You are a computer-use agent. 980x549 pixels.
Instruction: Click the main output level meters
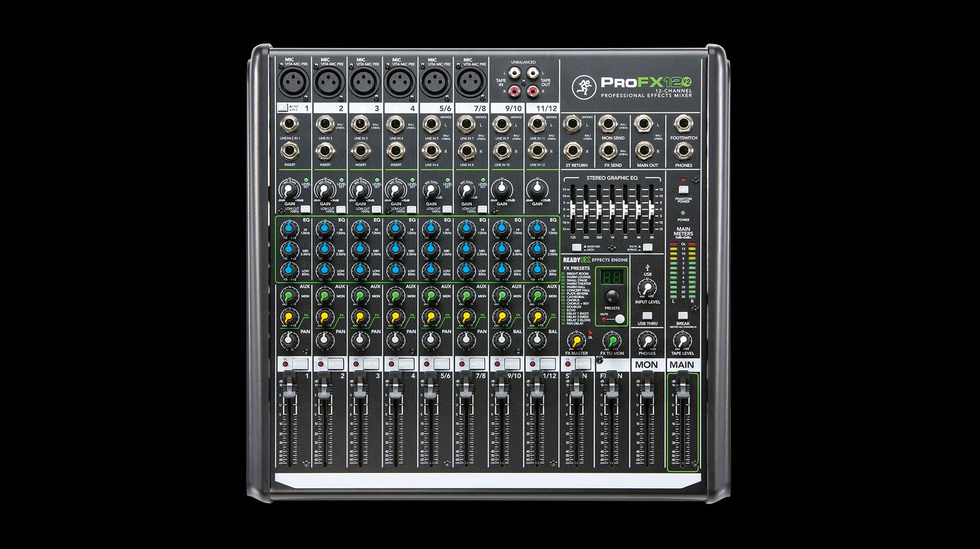coord(683,270)
